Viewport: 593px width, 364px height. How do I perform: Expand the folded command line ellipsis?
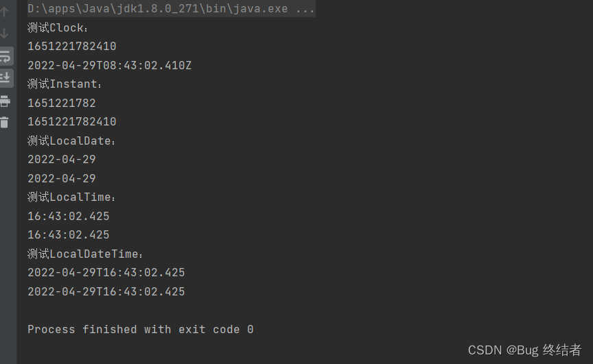click(x=305, y=10)
